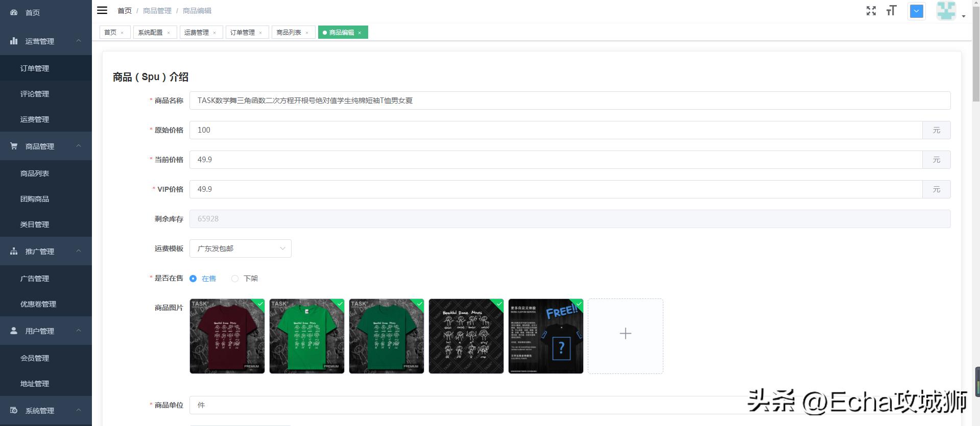This screenshot has height=426, width=980.
Task: Click the 商品名称 input field
Action: coord(570,101)
